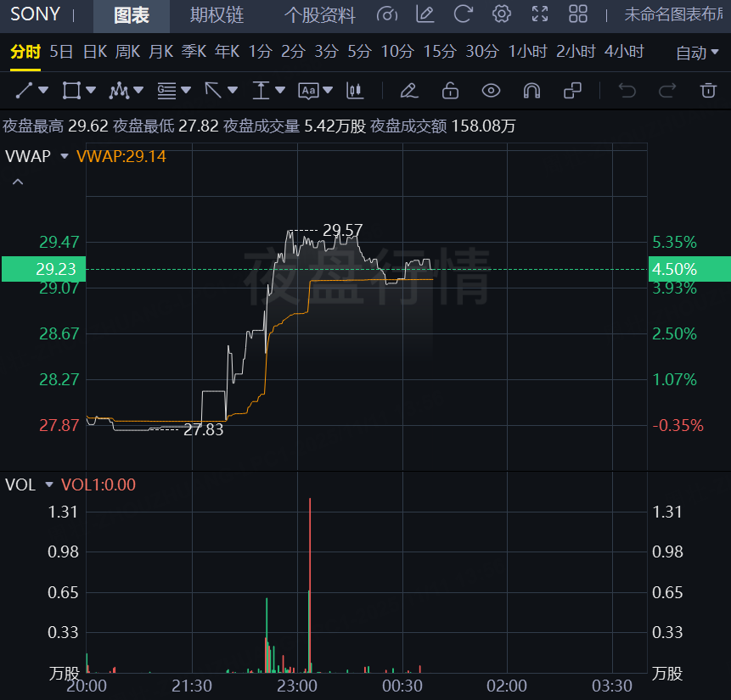The image size is (731, 700).
Task: Click the refresh chart icon
Action: click(463, 14)
